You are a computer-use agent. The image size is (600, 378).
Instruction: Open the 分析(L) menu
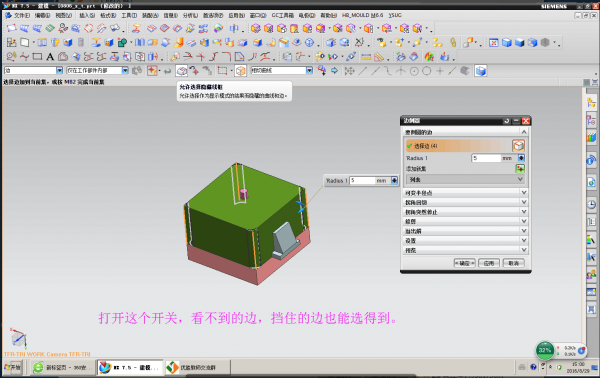190,15
